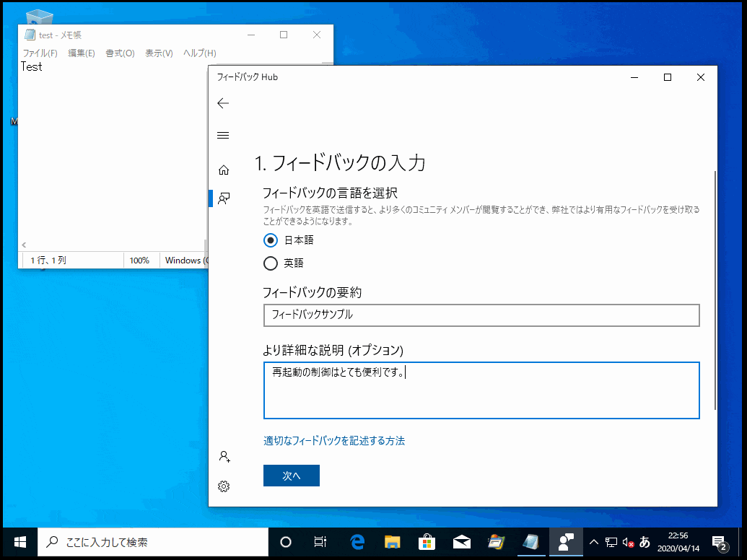Click the 100% zoom status in Notepad
This screenshot has height=560, width=747.
[x=139, y=261]
